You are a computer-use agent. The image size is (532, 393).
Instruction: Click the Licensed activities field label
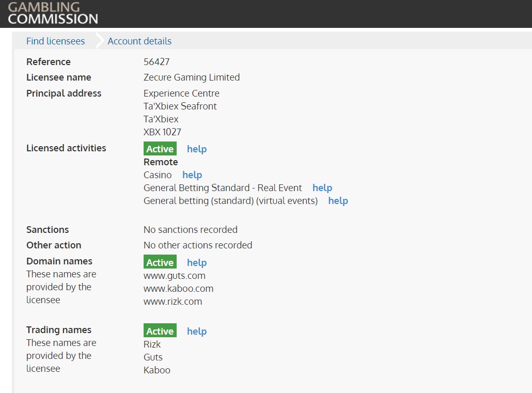[x=66, y=148]
